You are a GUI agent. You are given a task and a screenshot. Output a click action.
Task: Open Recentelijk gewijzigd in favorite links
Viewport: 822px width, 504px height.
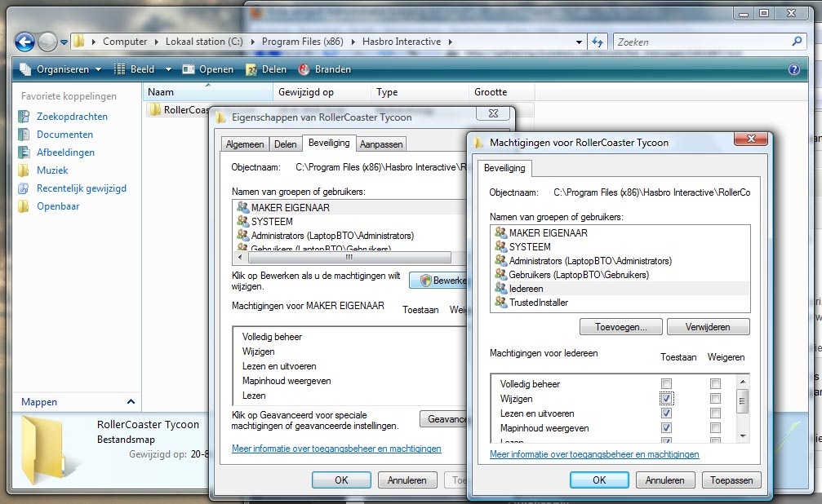tap(82, 188)
